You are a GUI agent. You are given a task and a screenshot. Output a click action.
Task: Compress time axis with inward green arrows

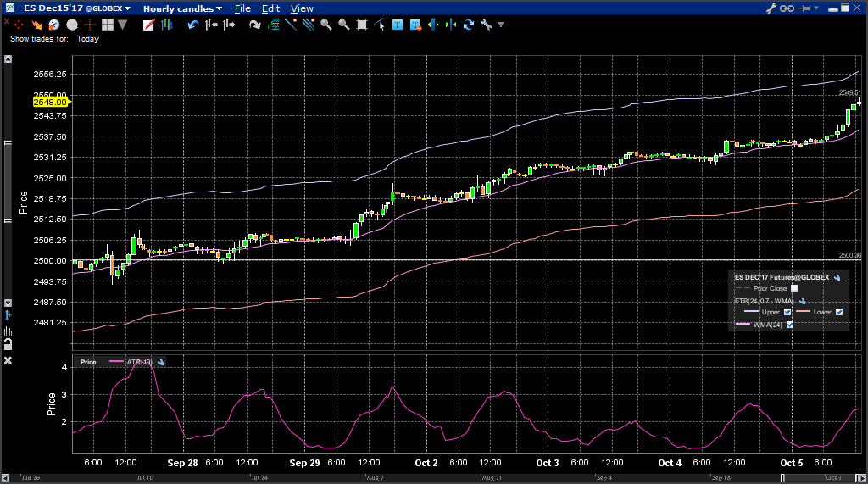click(451, 25)
